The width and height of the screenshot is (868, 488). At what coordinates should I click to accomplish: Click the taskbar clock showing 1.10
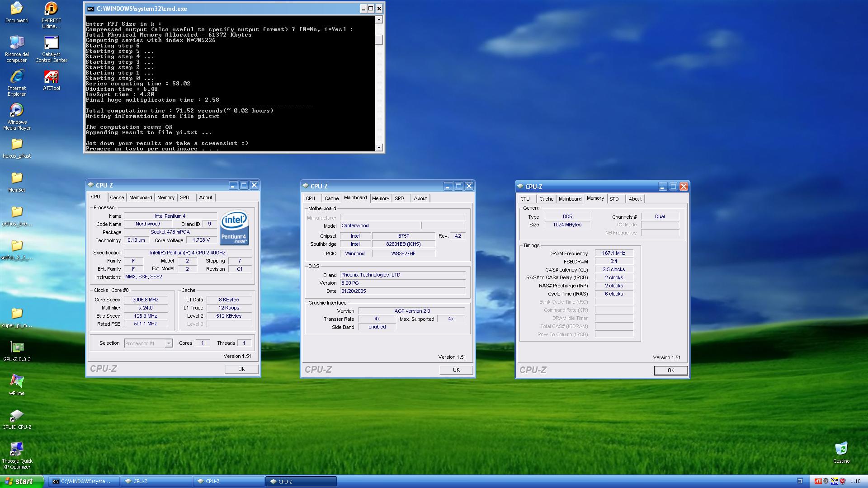[x=855, y=481]
